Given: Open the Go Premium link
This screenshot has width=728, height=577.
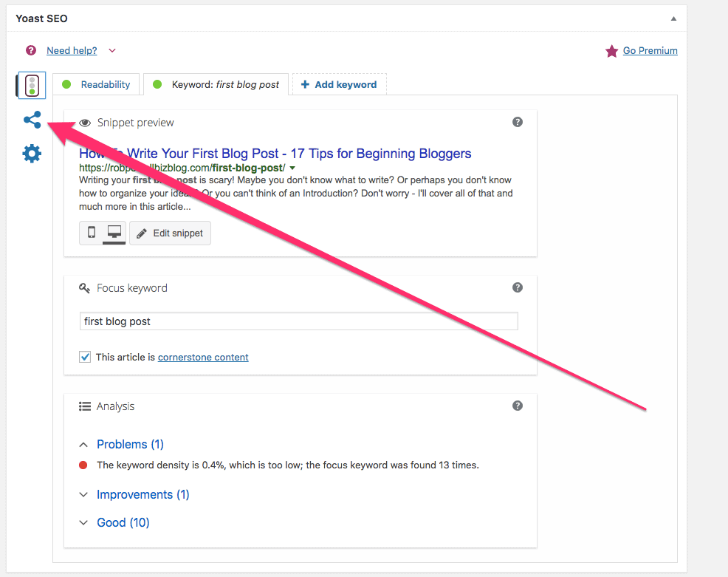Looking at the screenshot, I should 650,50.
